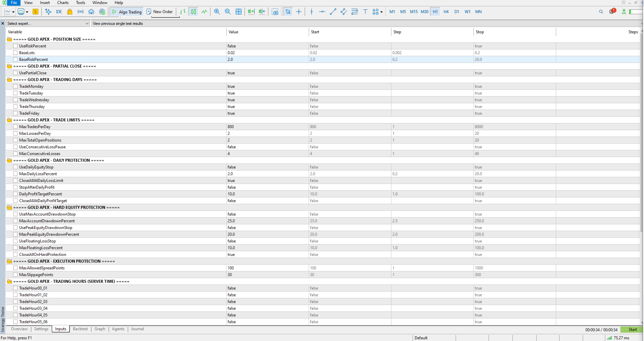Image resolution: width=644 pixels, height=341 pixels.
Task: Open the trading Signals icon
Action: [80, 12]
